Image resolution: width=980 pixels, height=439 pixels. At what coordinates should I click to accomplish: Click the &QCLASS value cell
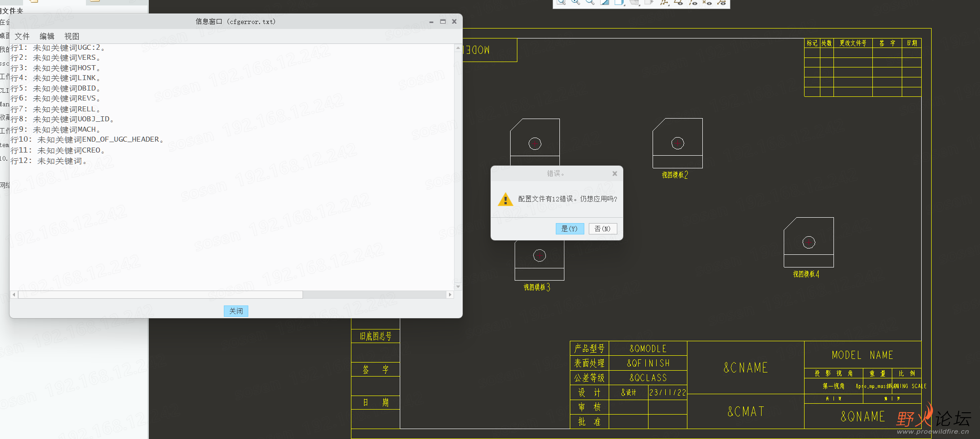point(648,377)
